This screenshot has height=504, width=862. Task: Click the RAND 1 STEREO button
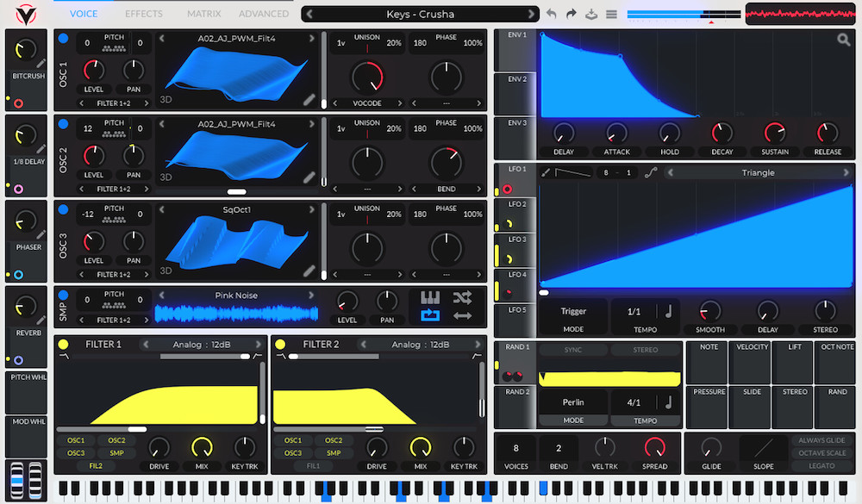coord(646,350)
